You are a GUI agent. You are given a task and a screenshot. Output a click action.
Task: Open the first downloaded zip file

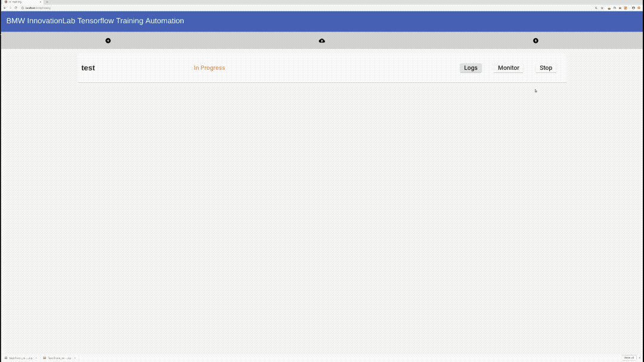[x=18, y=358]
